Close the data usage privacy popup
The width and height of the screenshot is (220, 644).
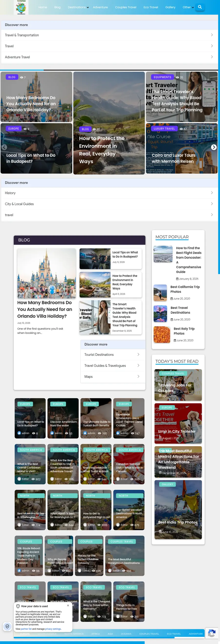pyautogui.click(x=68, y=605)
